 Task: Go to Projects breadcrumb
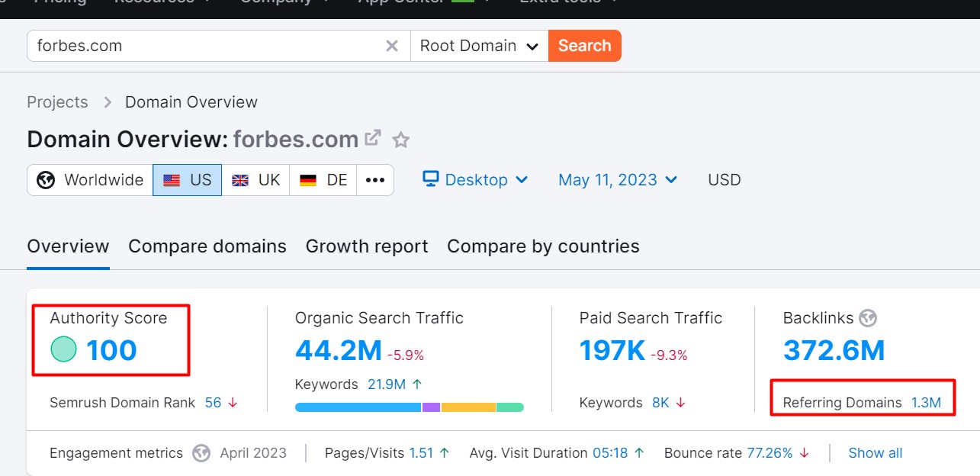click(x=57, y=102)
